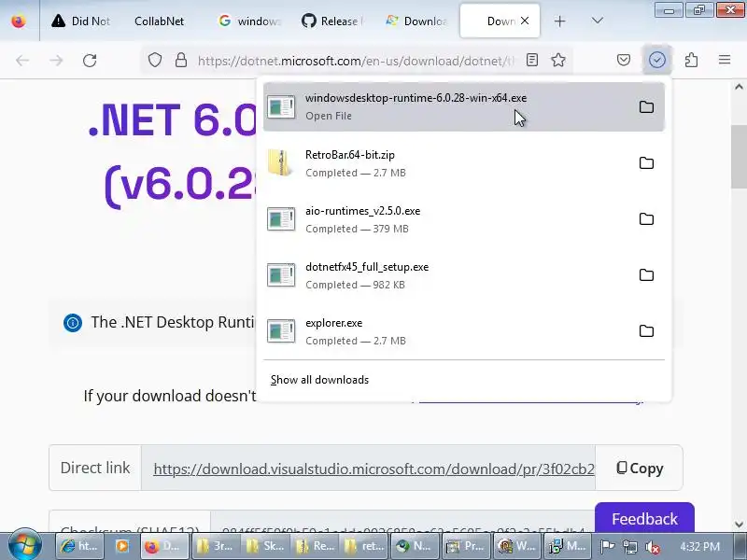Switch to the CollabNet tab
Viewport: 747px width, 560px height.
pos(159,21)
